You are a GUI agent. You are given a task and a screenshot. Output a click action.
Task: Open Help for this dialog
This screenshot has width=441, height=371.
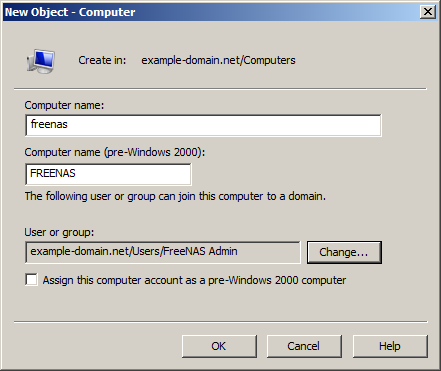[390, 346]
